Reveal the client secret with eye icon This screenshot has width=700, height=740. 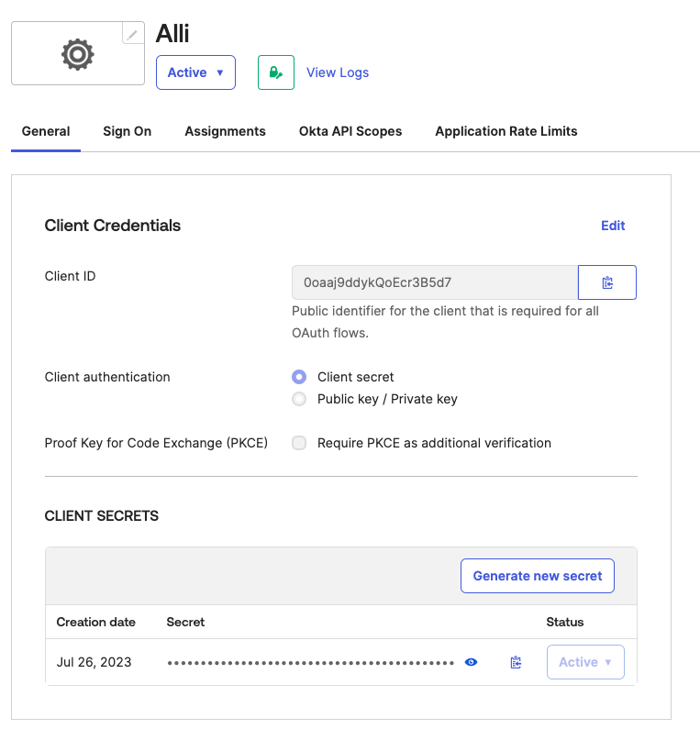pyautogui.click(x=471, y=662)
